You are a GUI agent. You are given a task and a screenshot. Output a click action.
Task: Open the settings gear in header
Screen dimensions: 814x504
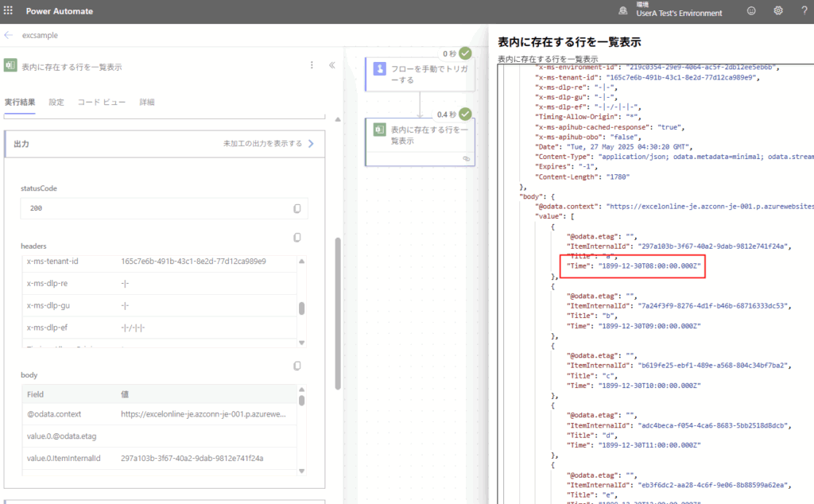click(x=778, y=11)
